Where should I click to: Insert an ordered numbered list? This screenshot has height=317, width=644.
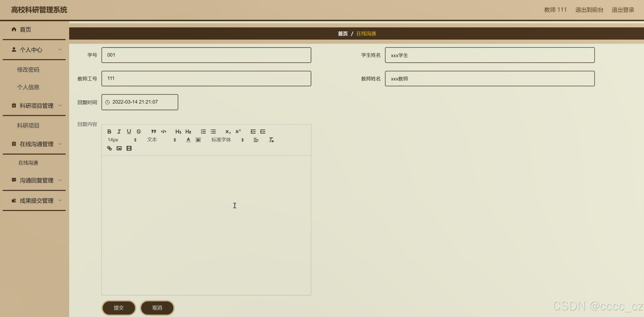(203, 132)
